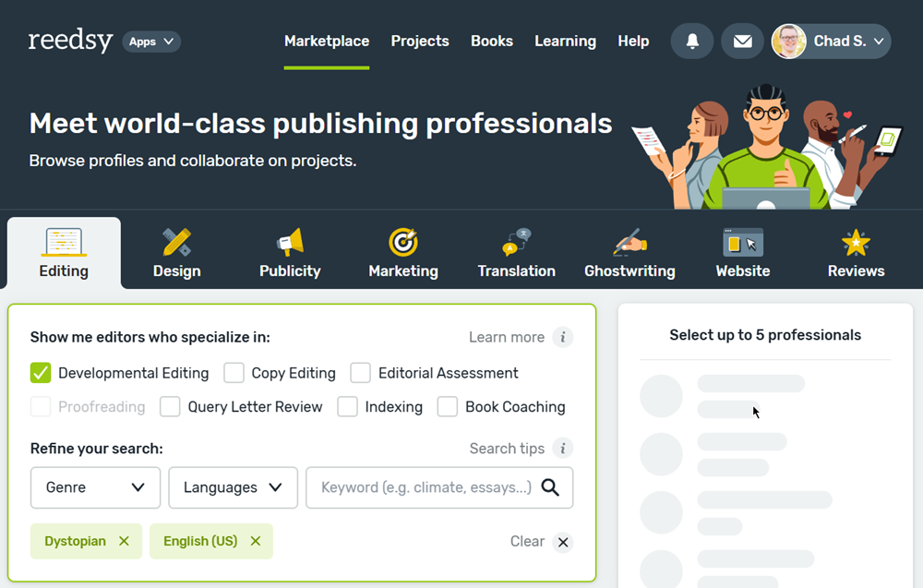This screenshot has width=923, height=588.
Task: Focus the Keyword search input field
Action: pyautogui.click(x=426, y=487)
